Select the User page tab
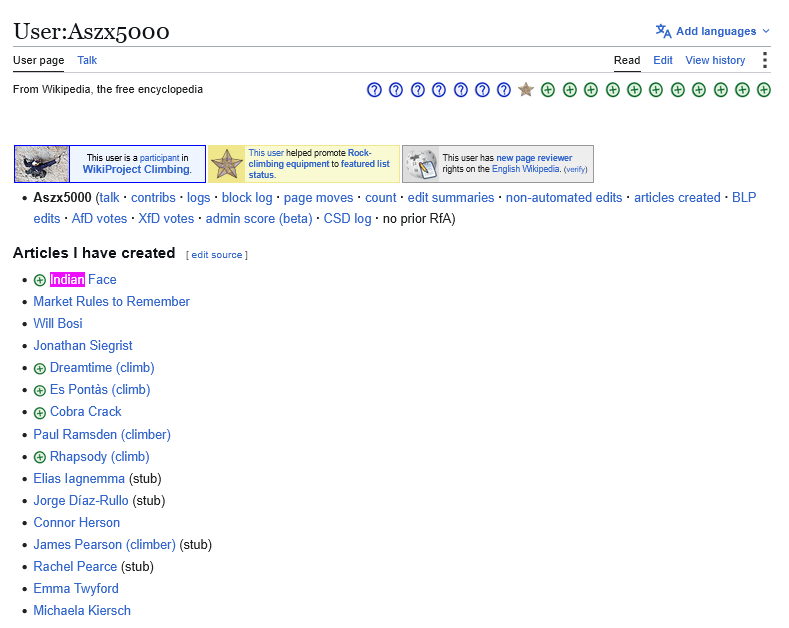The width and height of the screenshot is (789, 628). (x=39, y=60)
